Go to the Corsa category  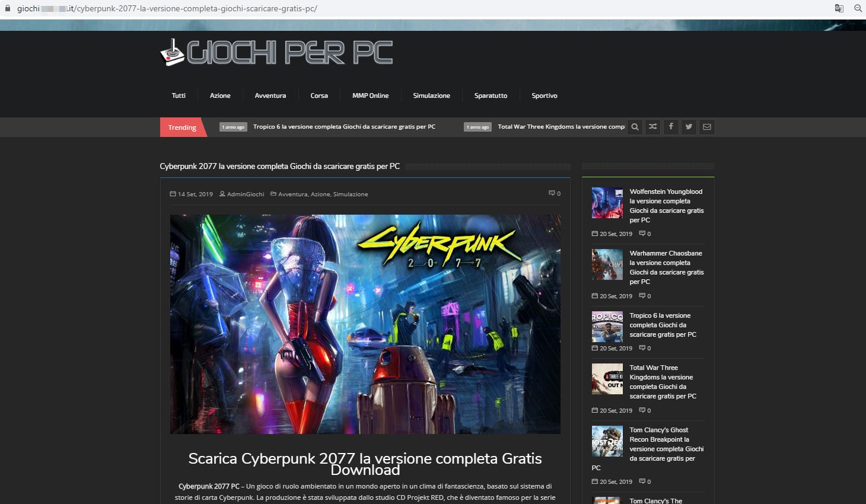pyautogui.click(x=319, y=95)
